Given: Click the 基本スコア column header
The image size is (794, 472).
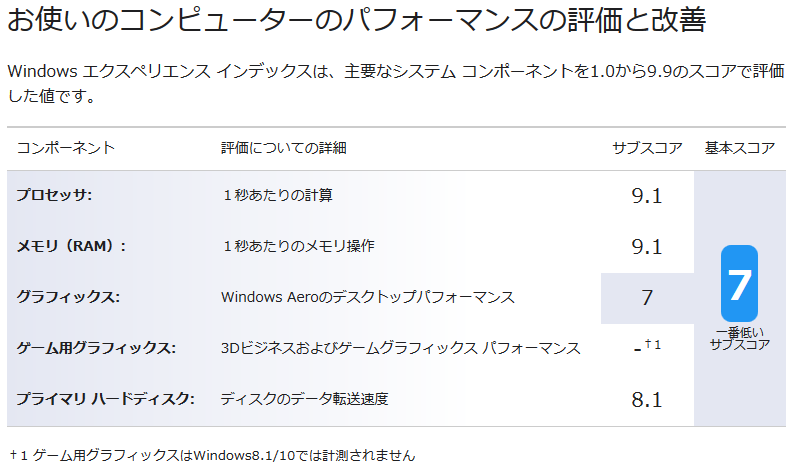Looking at the screenshot, I should (x=740, y=148).
